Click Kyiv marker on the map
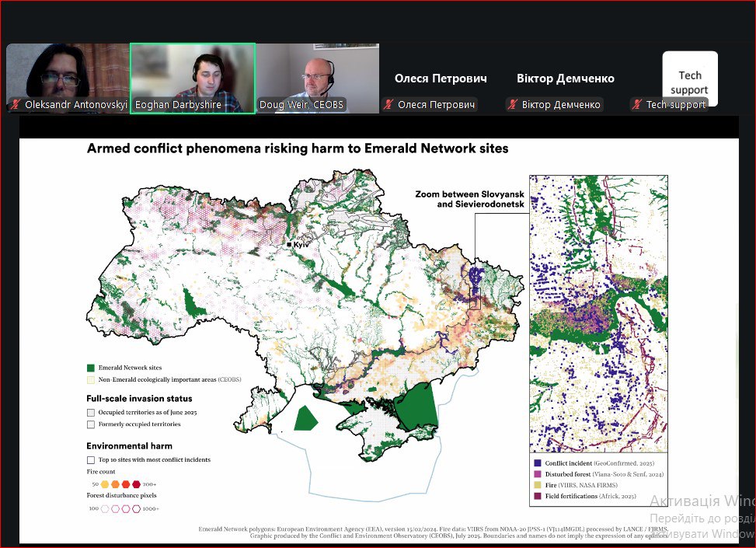756x548 pixels. coord(289,245)
